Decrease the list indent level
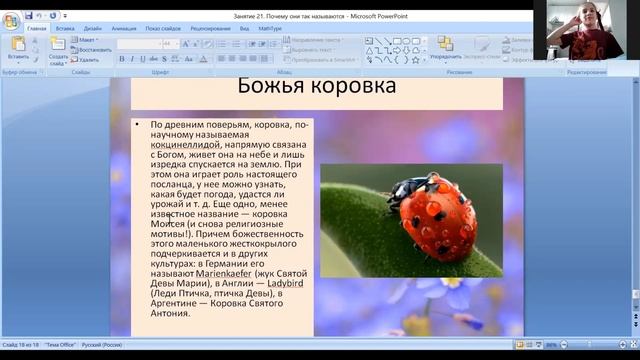The height and width of the screenshot is (360, 640). (x=252, y=44)
